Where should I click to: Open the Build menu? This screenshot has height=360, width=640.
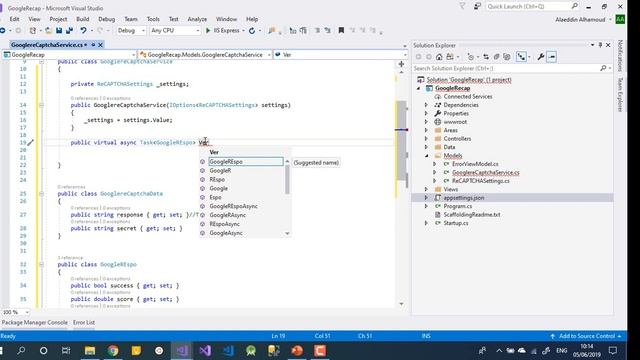click(x=82, y=19)
